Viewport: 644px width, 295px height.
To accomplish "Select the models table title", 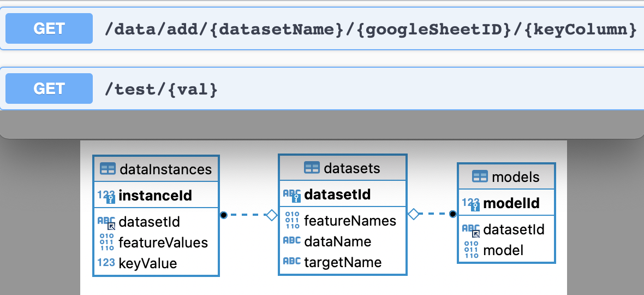I will coord(515,176).
